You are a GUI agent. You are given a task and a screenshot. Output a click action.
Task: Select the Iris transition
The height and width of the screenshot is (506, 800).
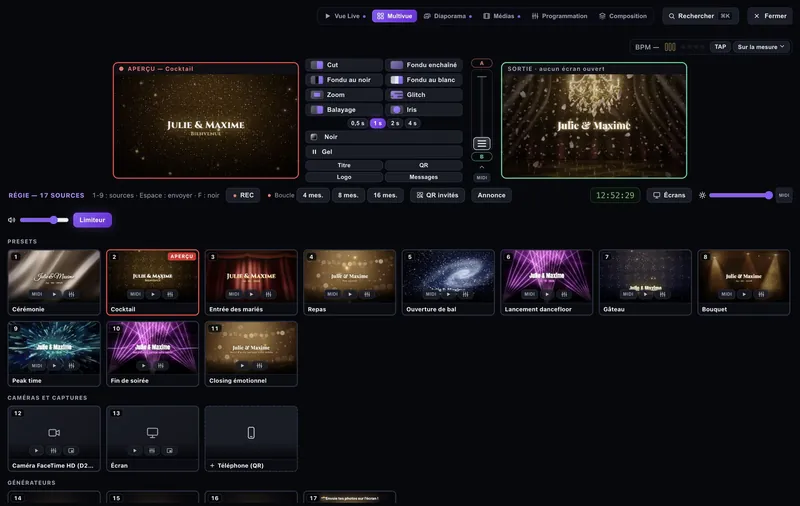[423, 110]
